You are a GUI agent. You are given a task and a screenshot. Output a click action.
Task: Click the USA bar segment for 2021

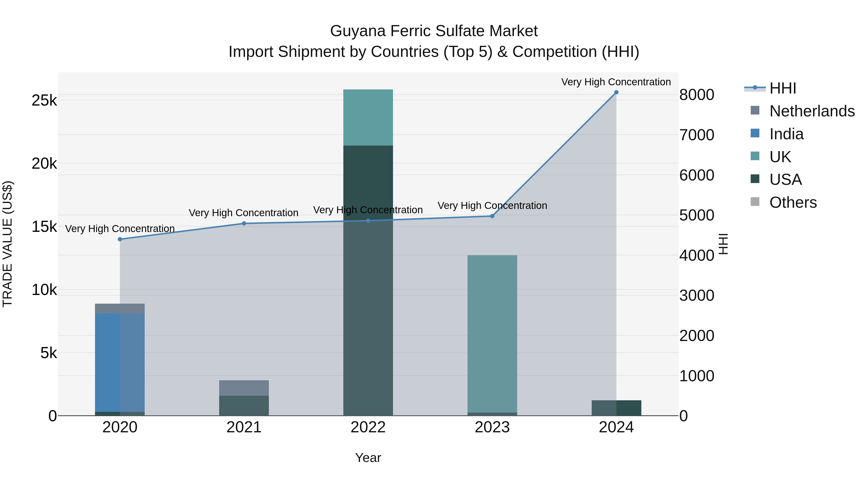(244, 406)
